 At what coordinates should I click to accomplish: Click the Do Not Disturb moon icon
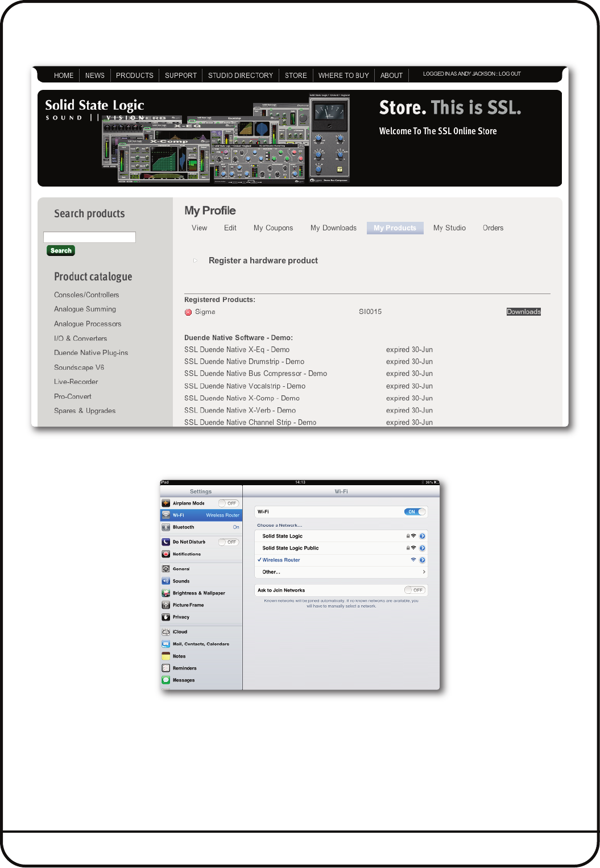tap(166, 542)
